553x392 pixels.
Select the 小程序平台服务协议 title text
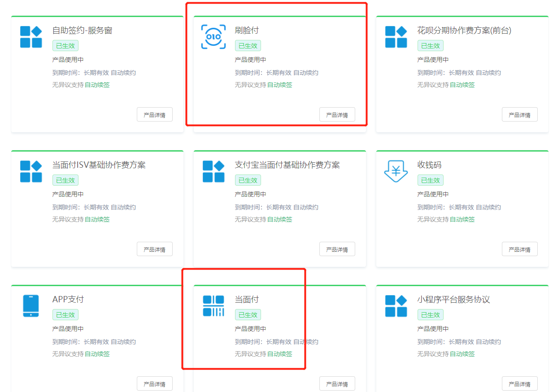[453, 300]
